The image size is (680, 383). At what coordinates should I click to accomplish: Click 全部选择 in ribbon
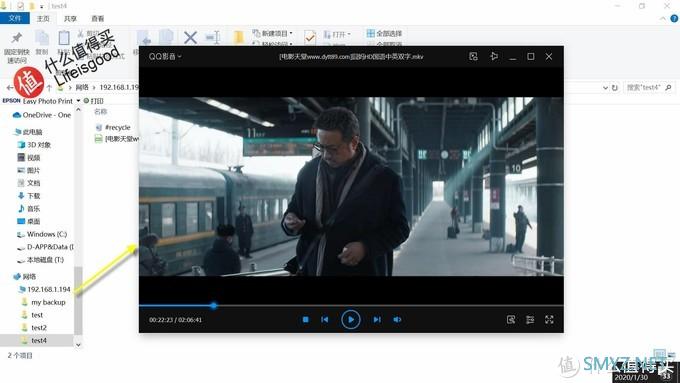[384, 33]
